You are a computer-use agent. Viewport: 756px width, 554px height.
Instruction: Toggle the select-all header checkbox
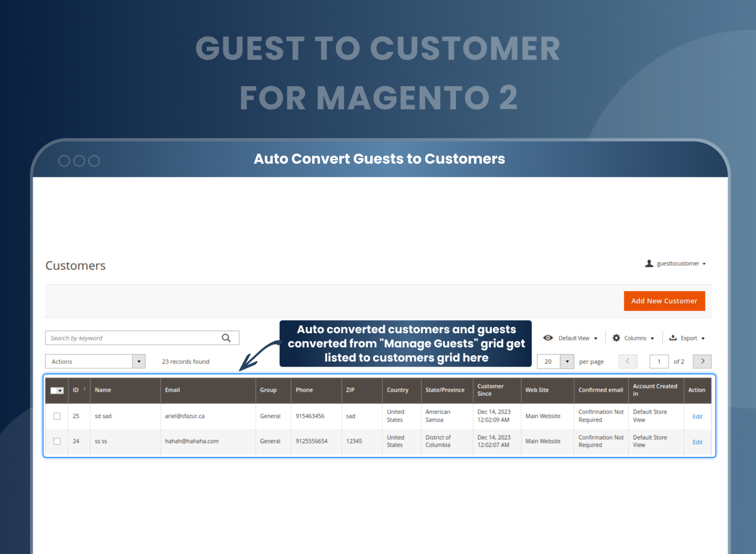point(54,390)
